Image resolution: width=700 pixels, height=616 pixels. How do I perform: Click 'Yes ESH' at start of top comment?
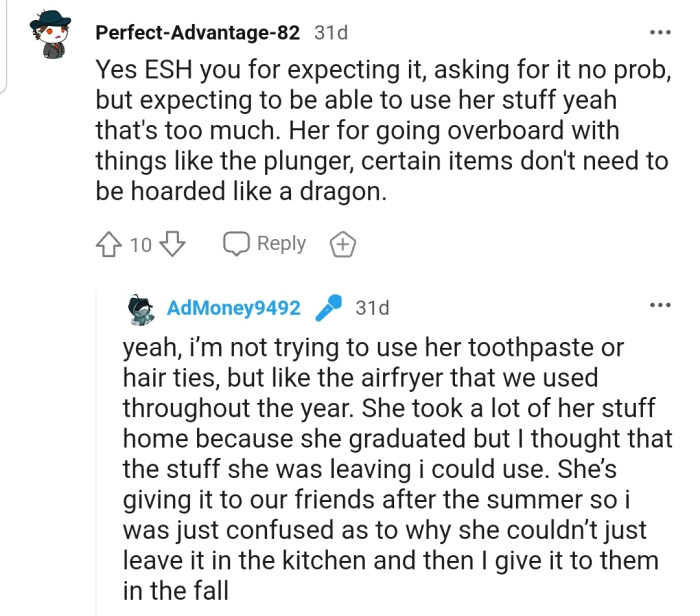pyautogui.click(x=135, y=70)
